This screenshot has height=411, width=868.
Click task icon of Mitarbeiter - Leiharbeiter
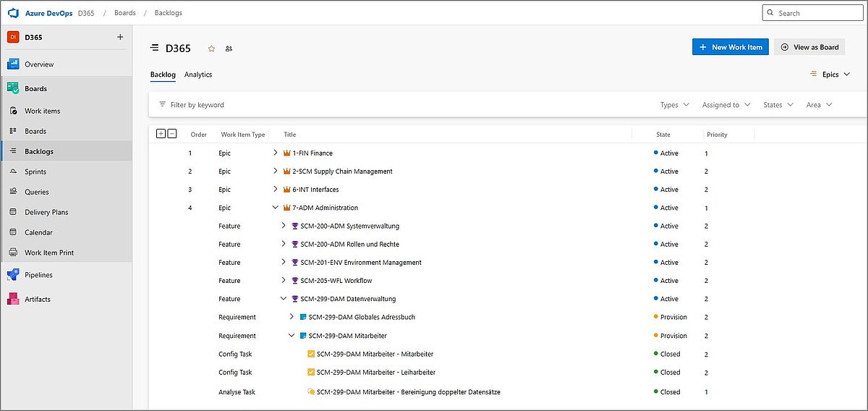[311, 372]
